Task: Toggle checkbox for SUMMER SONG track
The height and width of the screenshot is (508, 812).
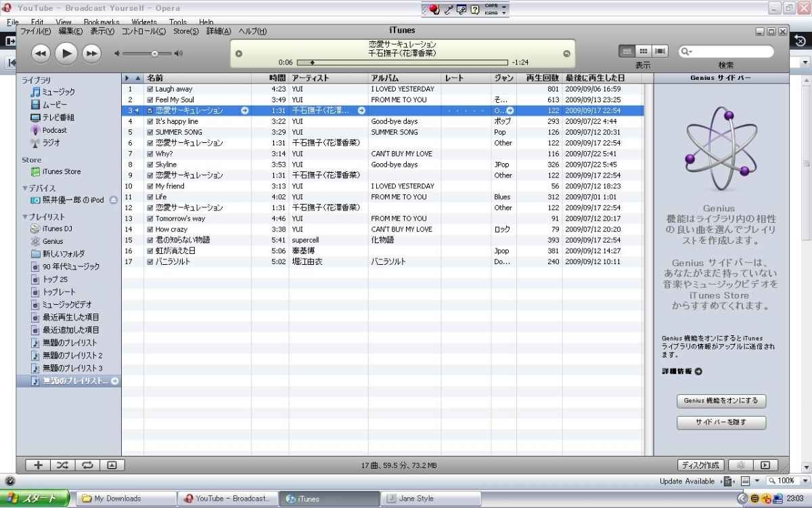Action: click(150, 133)
